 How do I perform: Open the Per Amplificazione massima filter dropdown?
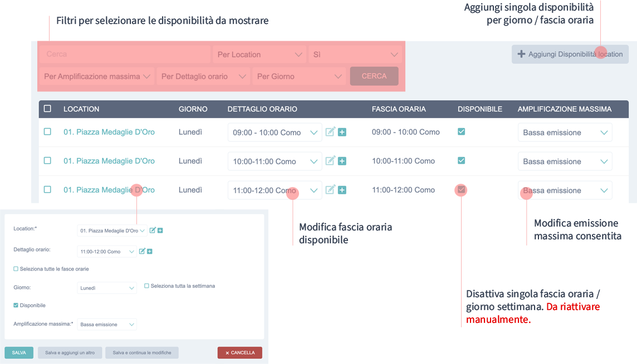pos(96,76)
